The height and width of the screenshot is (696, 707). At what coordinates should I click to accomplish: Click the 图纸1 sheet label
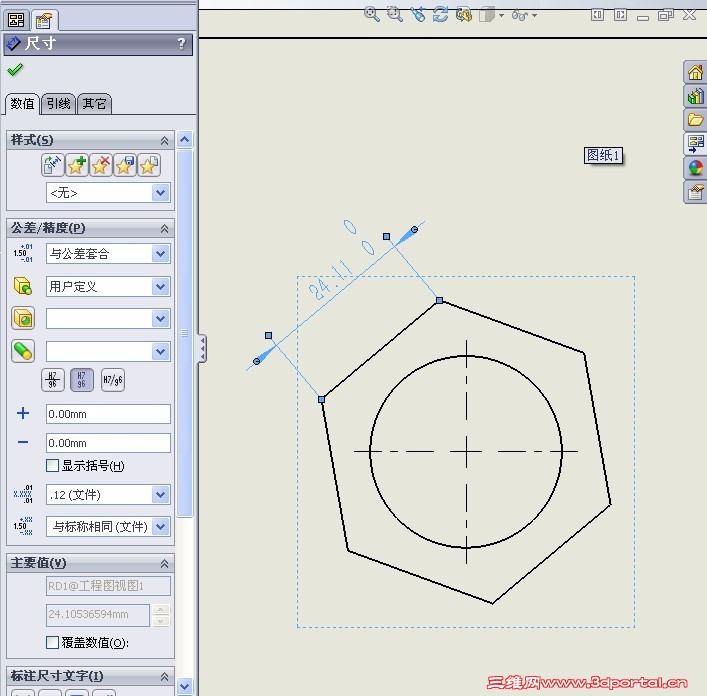[603, 156]
